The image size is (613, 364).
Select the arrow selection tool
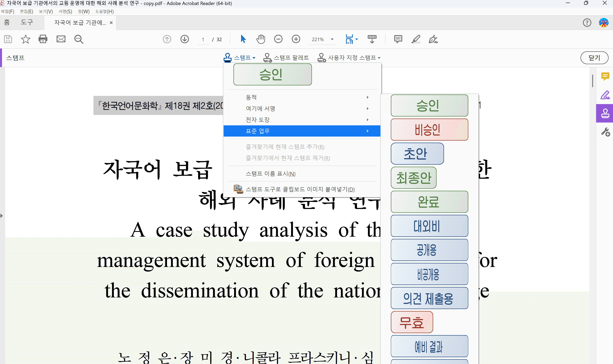click(x=243, y=39)
